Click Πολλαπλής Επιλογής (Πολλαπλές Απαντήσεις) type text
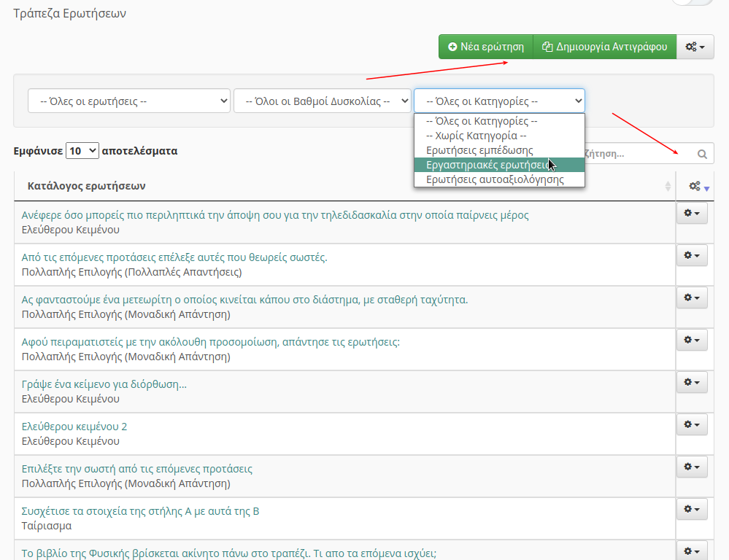The width and height of the screenshot is (729, 560). click(131, 272)
